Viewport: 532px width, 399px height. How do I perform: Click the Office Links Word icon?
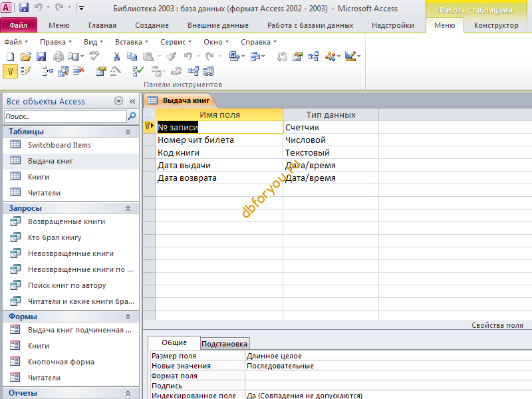[234, 57]
